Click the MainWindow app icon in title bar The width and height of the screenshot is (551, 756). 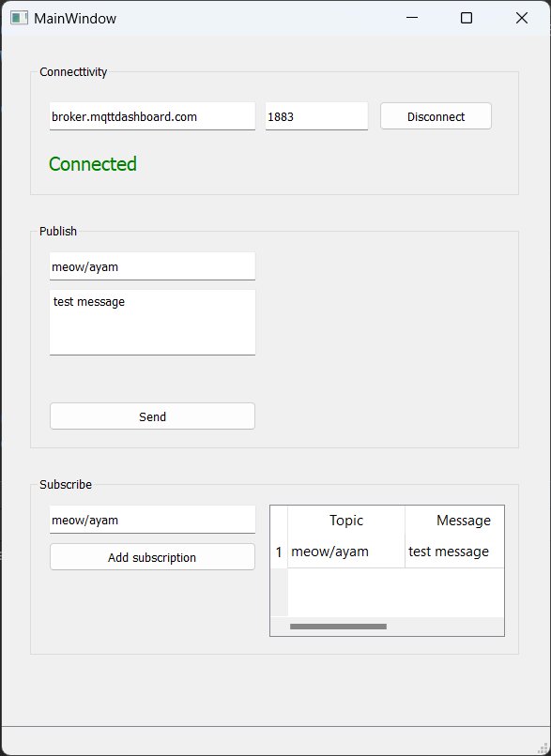(x=20, y=19)
